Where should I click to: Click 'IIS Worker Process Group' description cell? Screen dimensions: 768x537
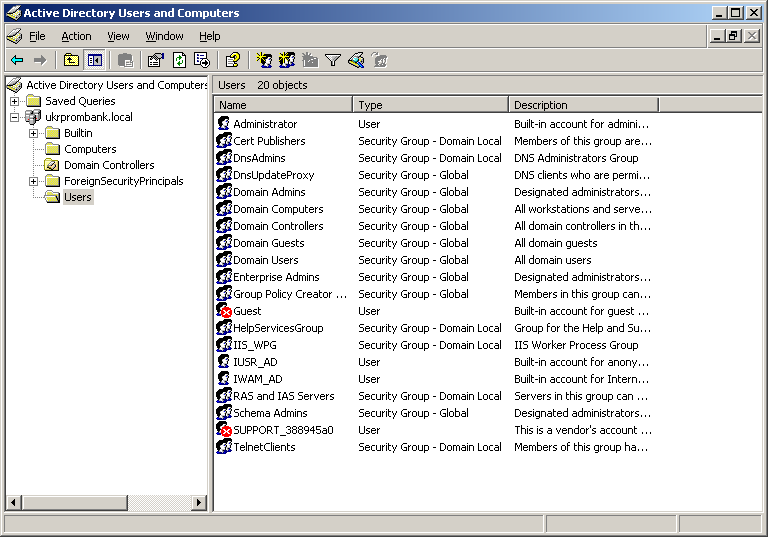point(576,345)
